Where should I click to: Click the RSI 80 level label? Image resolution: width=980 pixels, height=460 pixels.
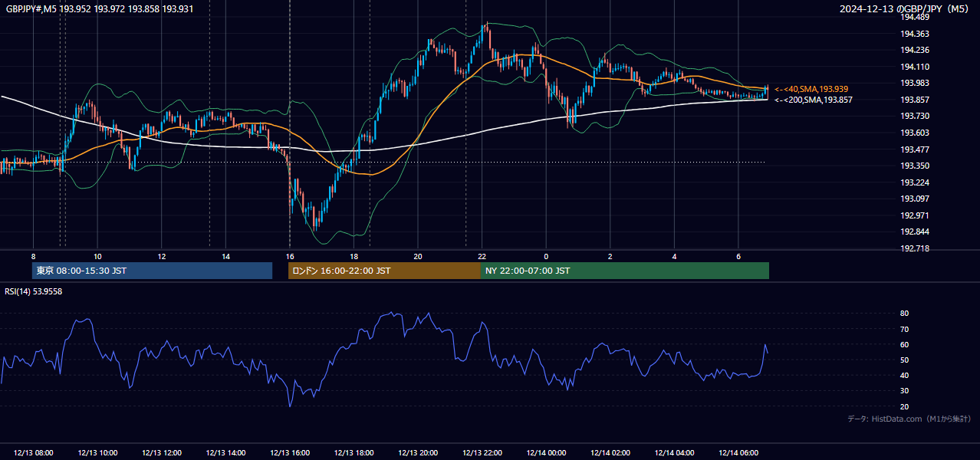(x=904, y=314)
